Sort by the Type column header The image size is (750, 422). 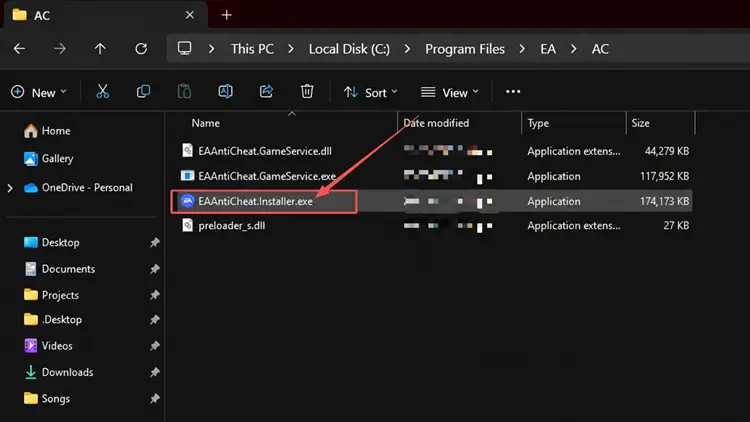[x=538, y=123]
